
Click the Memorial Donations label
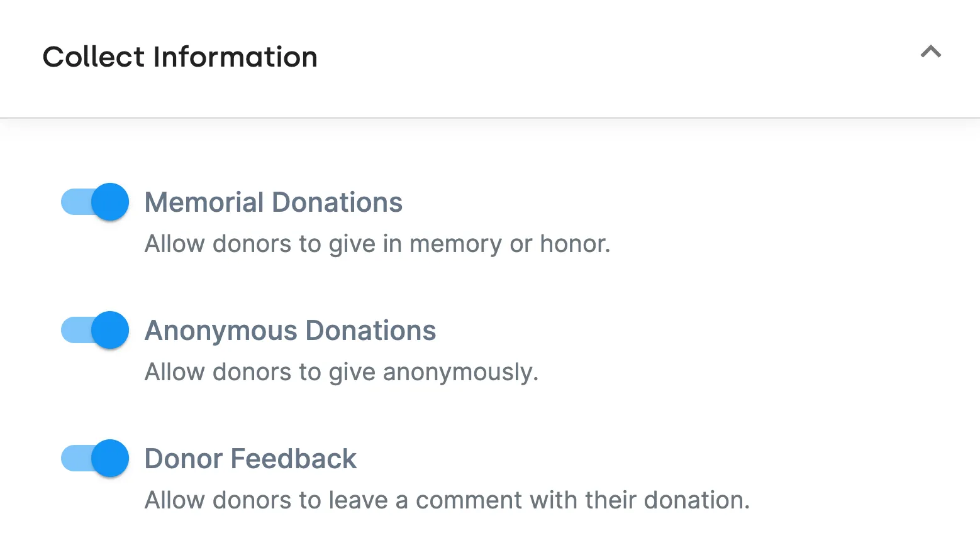(x=274, y=202)
